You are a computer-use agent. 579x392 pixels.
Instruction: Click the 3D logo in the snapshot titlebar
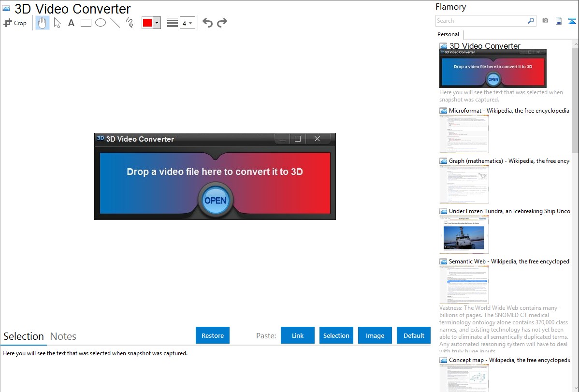pyautogui.click(x=100, y=138)
